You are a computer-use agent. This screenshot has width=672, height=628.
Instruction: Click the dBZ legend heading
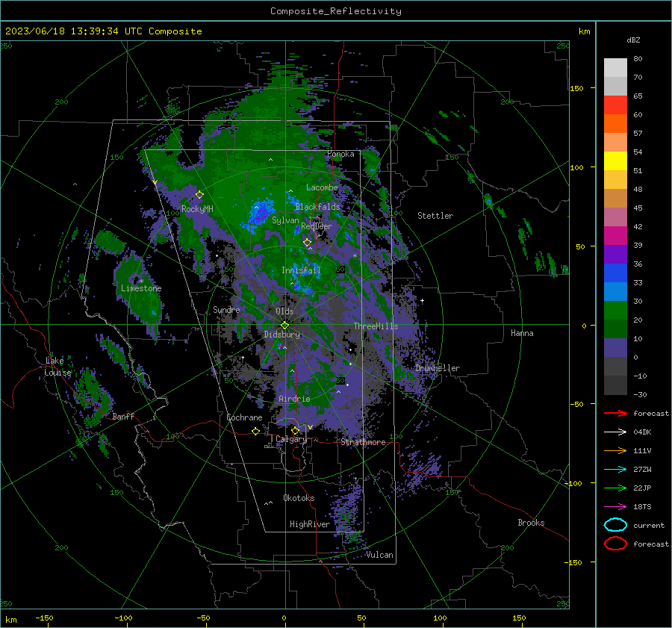point(633,40)
